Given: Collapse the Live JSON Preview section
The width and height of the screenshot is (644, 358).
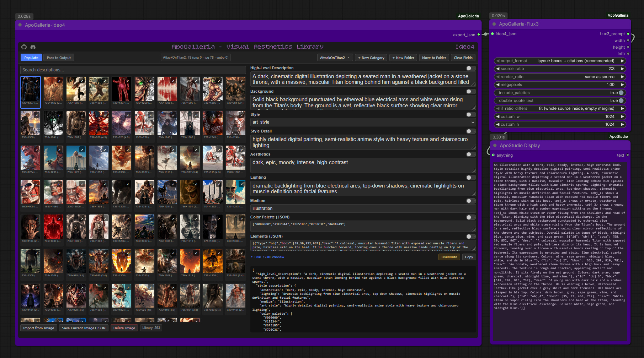Looking at the screenshot, I should pyautogui.click(x=267, y=257).
